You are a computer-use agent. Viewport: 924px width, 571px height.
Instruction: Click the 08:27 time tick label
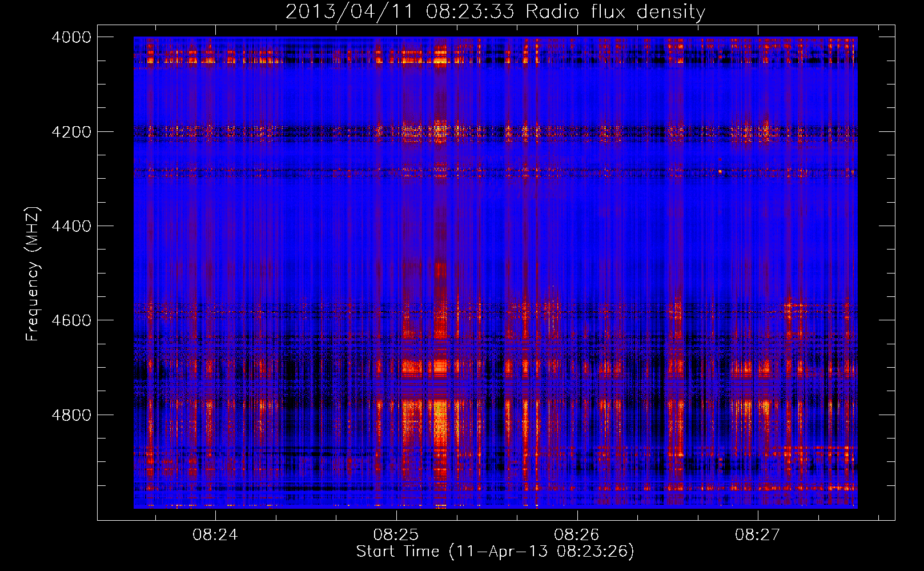pyautogui.click(x=758, y=535)
